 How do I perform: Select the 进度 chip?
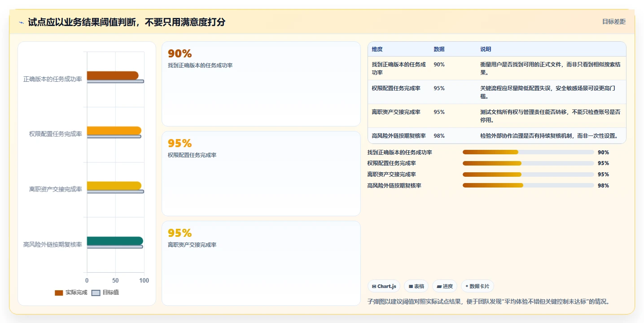click(445, 286)
